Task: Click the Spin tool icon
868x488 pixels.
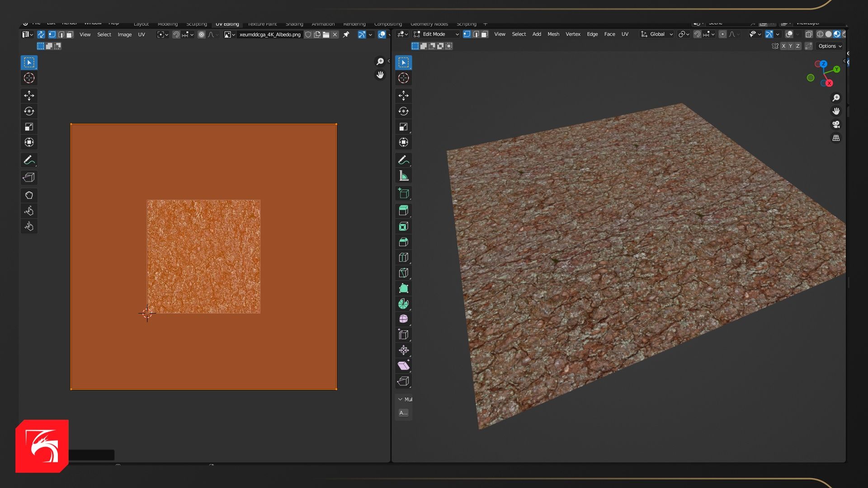Action: (403, 304)
